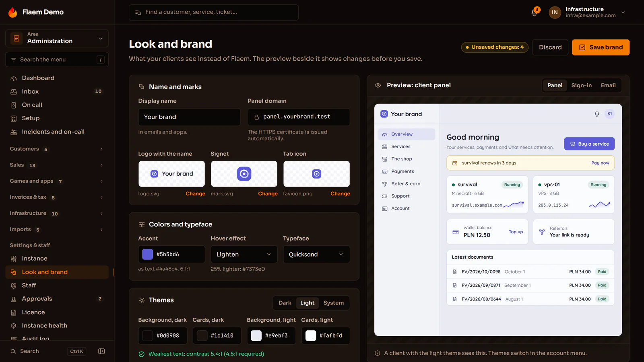Open the Area Administration dropdown
This screenshot has height=362, width=644.
pos(57,38)
